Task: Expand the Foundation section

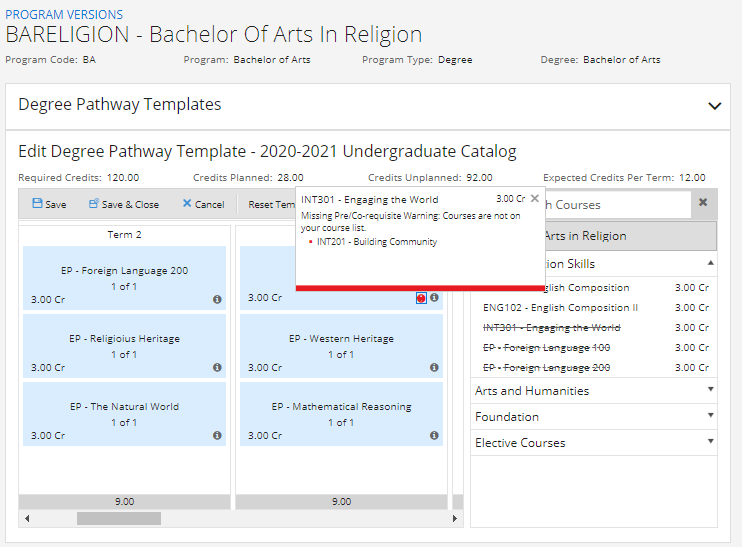Action: 710,416
